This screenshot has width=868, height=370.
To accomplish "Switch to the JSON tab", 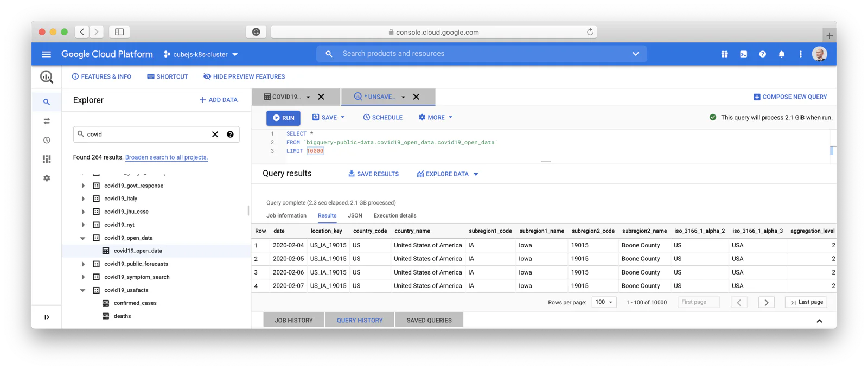I will tap(355, 216).
